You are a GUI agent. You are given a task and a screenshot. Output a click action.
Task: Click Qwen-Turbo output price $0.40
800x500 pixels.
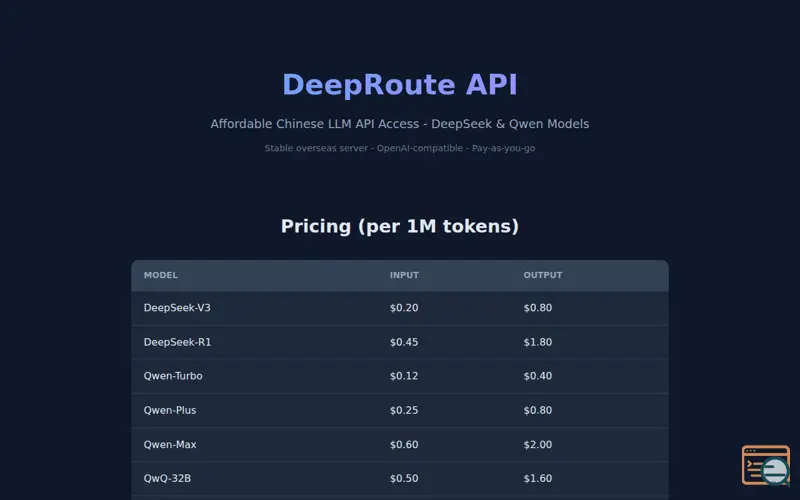tap(538, 376)
